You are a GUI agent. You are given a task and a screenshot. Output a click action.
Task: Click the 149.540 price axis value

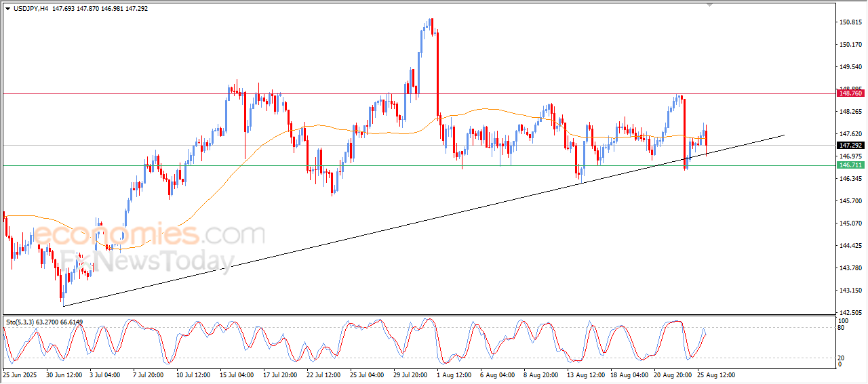[850, 67]
